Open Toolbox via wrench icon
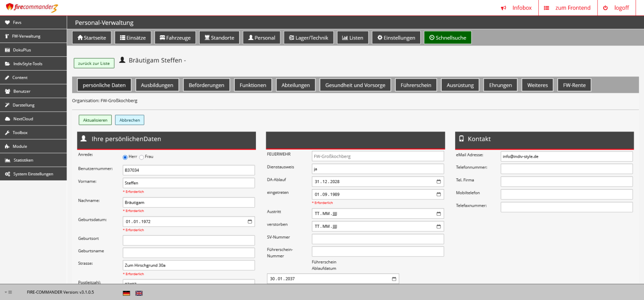The width and height of the screenshot is (644, 300). (7, 132)
